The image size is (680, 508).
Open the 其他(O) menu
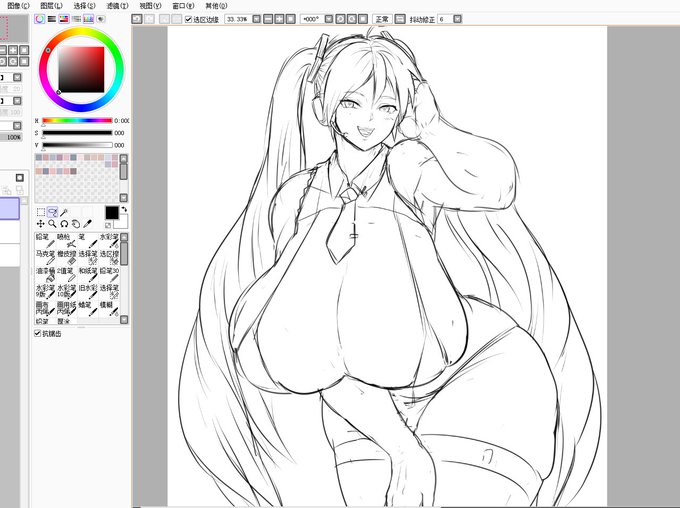tap(216, 6)
